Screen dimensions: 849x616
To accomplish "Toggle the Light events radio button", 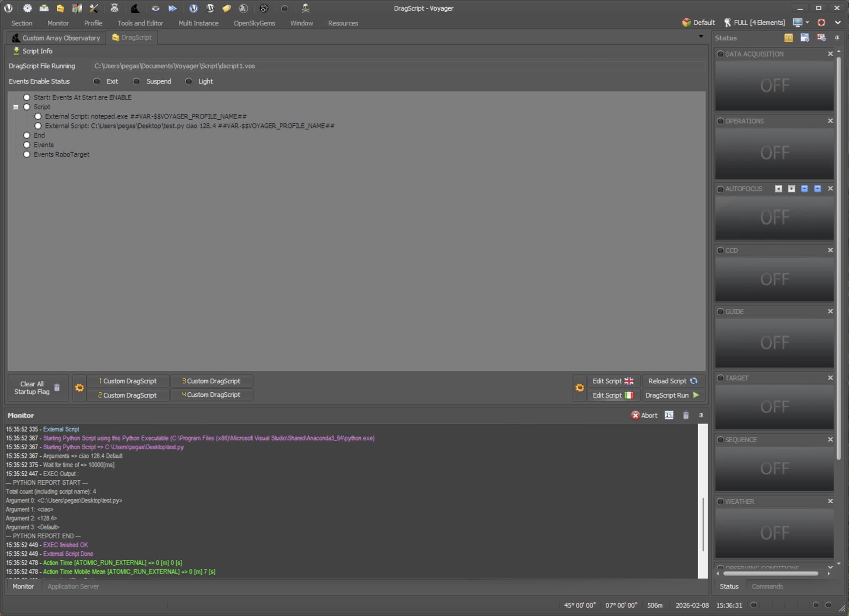I will tap(189, 81).
